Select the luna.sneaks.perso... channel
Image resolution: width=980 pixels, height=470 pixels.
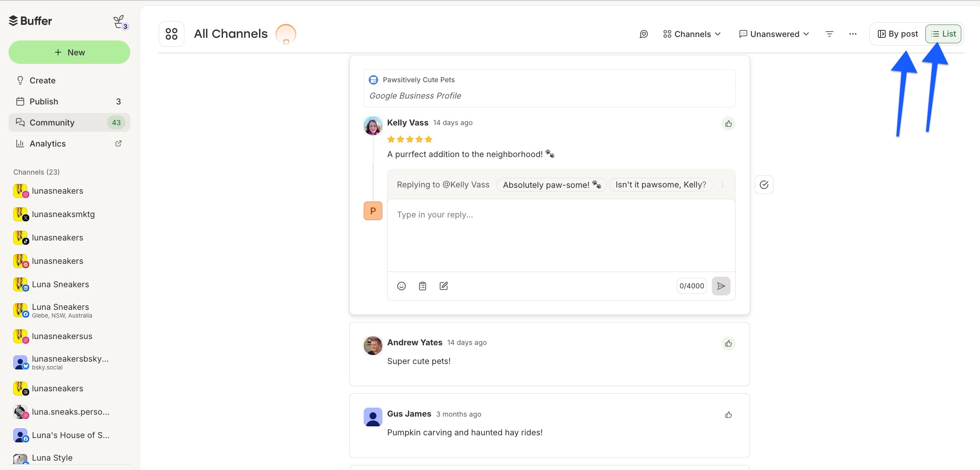(x=69, y=412)
